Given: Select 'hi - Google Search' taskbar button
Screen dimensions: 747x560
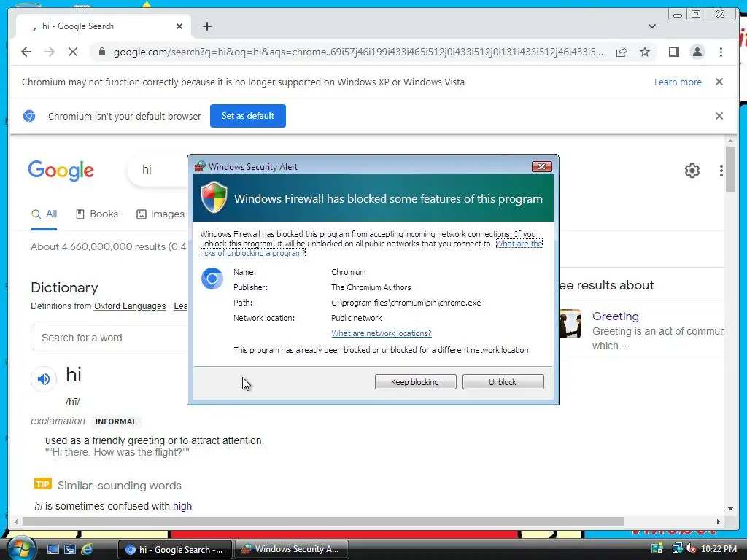Looking at the screenshot, I should (175, 550).
